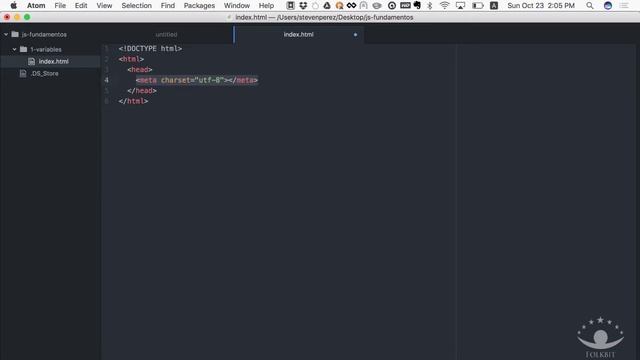The image size is (640, 360).
Task: Click the 1-variables folder icon
Action: [x=23, y=49]
